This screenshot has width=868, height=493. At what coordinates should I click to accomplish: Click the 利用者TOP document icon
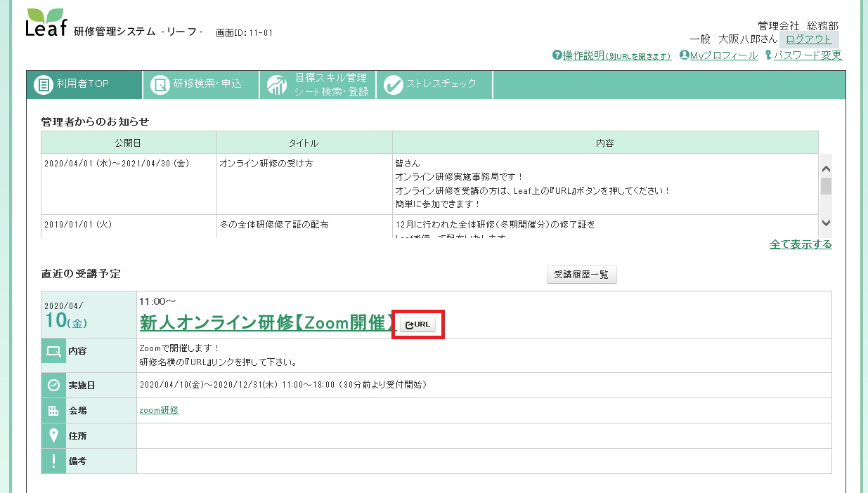(x=44, y=84)
